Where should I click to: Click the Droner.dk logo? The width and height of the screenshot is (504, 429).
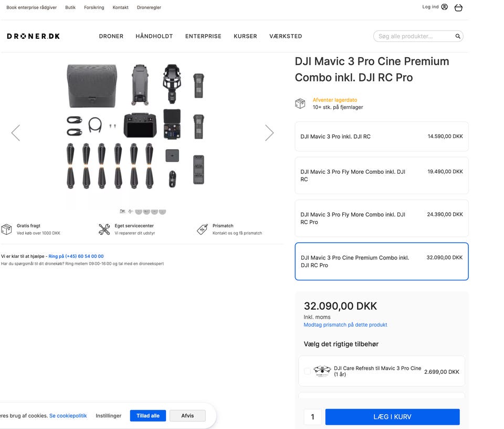(x=33, y=36)
